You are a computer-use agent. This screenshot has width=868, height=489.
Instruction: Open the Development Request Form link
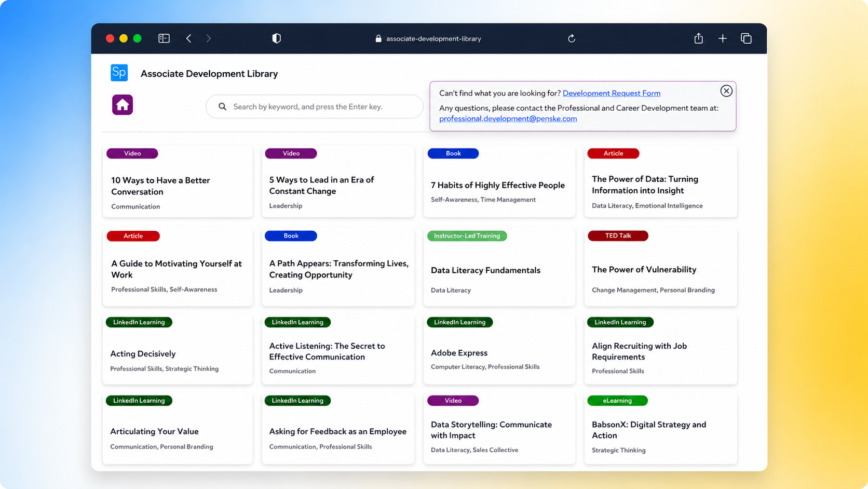(x=612, y=93)
